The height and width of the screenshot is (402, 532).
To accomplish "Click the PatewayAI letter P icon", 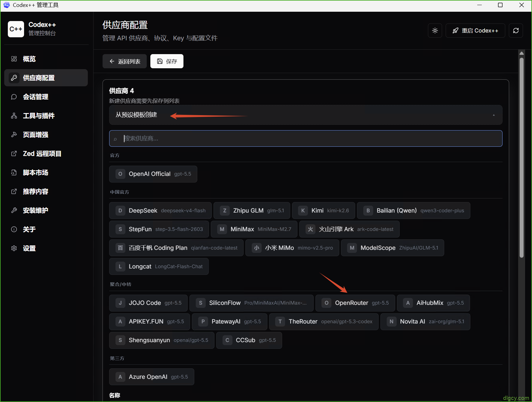I will (203, 322).
